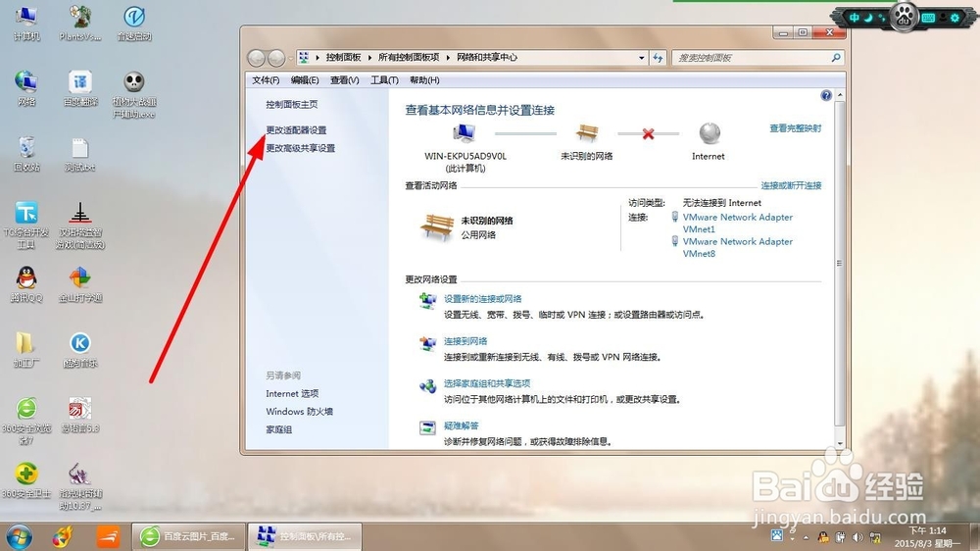Click the Windows Start orb
Viewport: 980px width, 551px height.
(x=20, y=536)
